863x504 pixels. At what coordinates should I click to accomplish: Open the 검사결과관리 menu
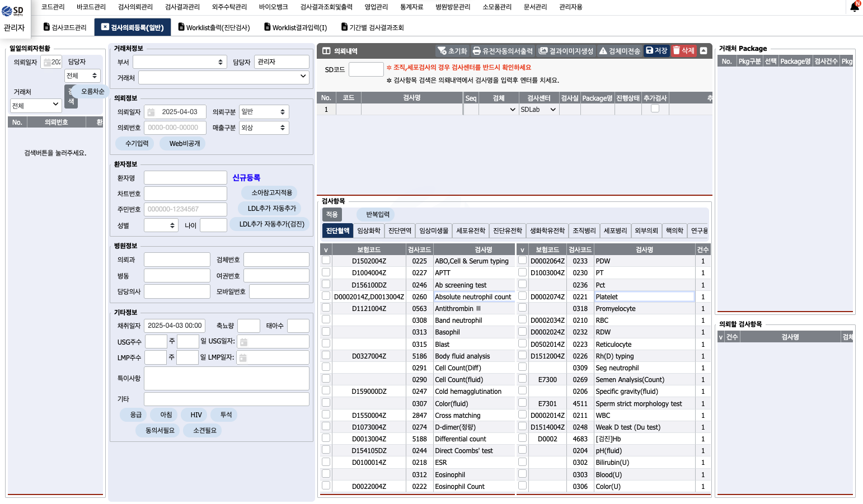[182, 7]
